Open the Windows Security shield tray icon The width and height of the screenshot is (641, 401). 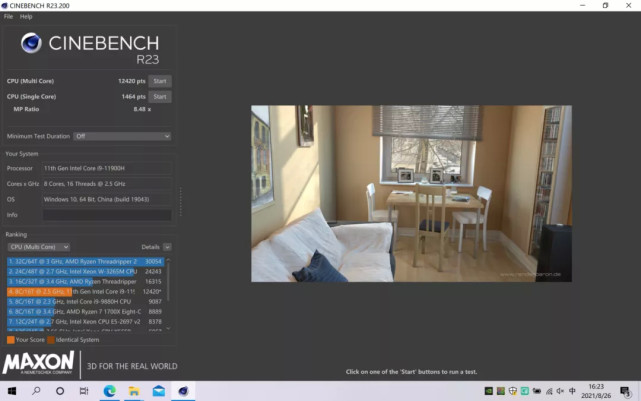[513, 391]
